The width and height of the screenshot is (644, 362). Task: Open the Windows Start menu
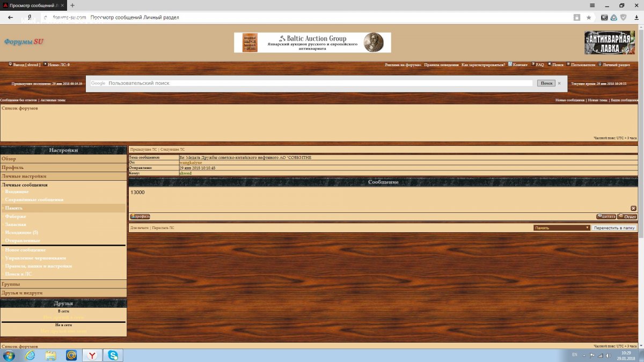9,355
